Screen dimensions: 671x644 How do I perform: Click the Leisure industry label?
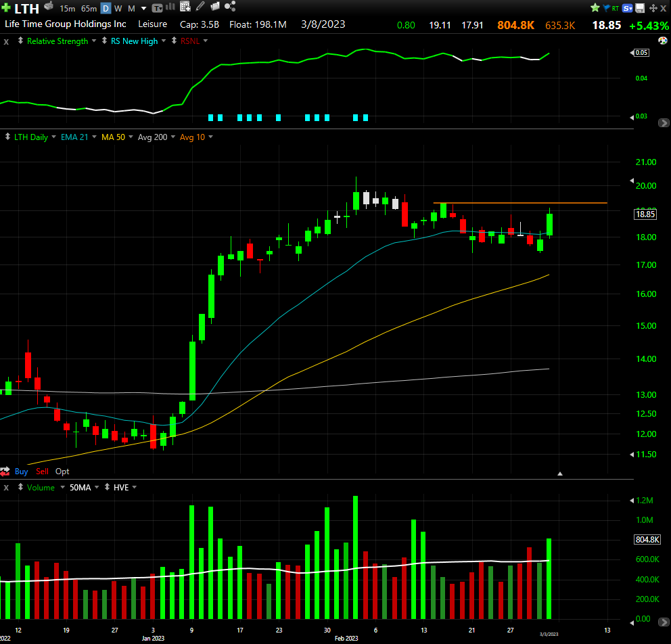click(x=152, y=24)
